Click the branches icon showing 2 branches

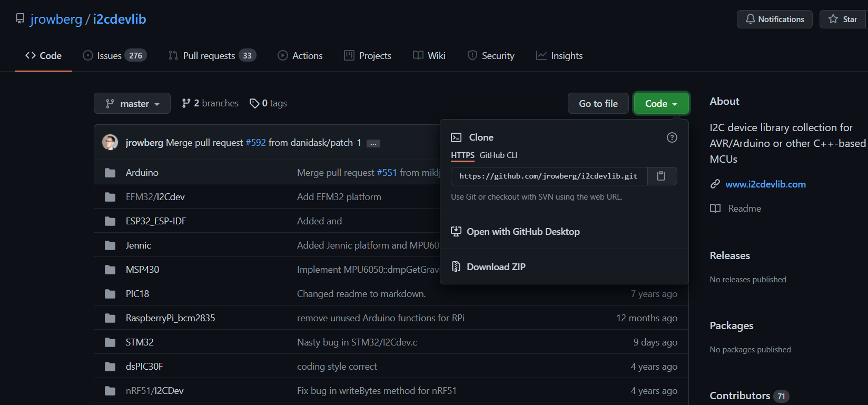(186, 103)
